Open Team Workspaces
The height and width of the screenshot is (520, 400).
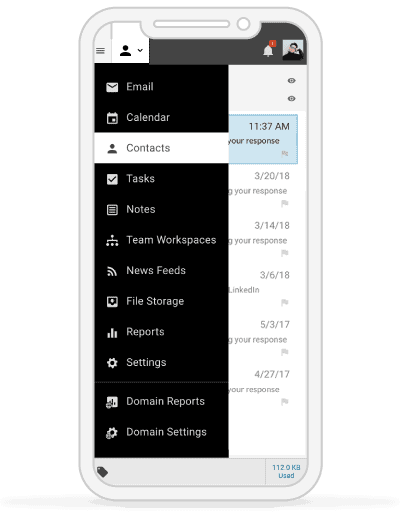(161, 240)
